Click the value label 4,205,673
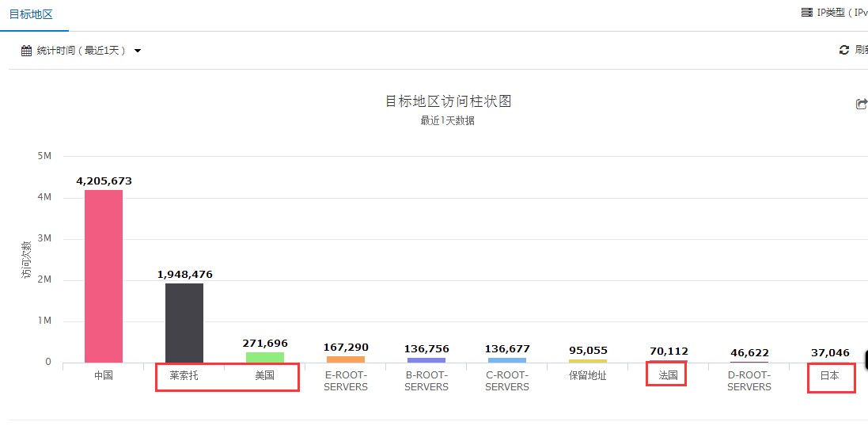Image resolution: width=868 pixels, height=437 pixels. 104,181
